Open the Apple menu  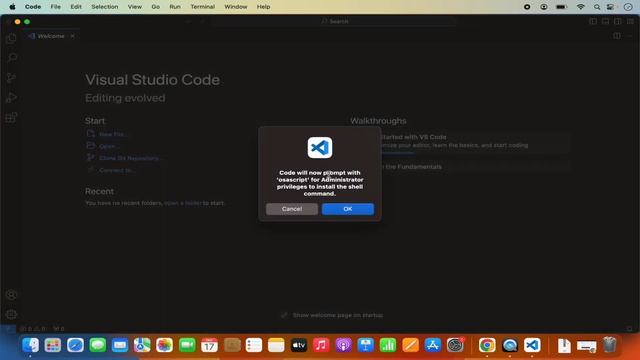click(x=12, y=7)
